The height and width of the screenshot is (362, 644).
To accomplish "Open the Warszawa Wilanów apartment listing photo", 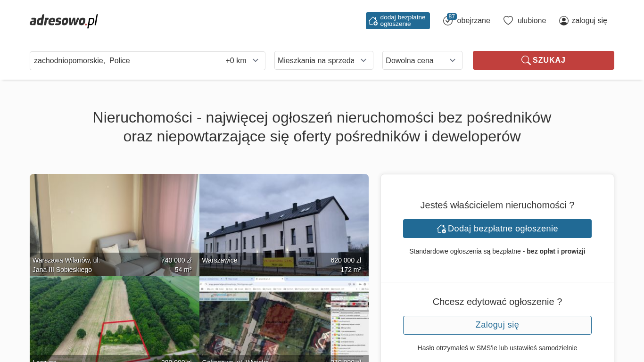I will click(114, 222).
